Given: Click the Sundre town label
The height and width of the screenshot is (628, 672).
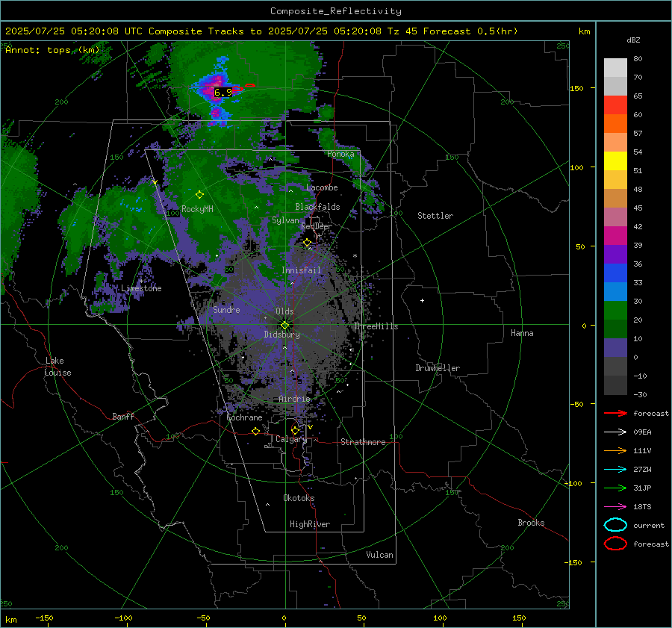Looking at the screenshot, I should (x=226, y=309).
